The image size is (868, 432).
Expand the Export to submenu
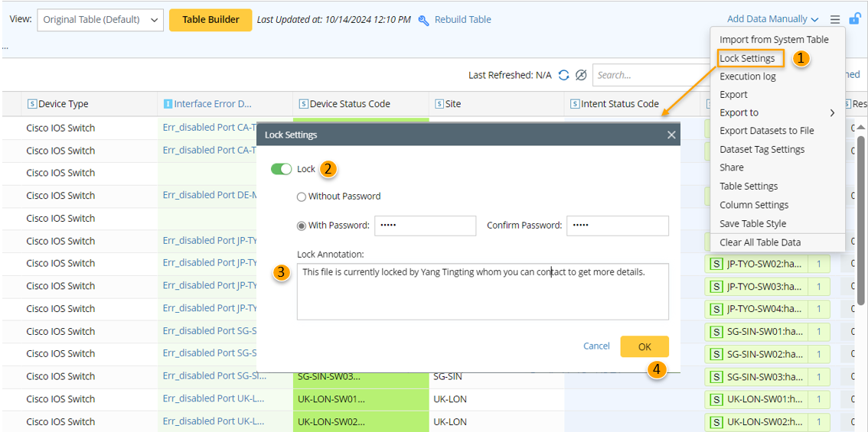[x=777, y=112]
